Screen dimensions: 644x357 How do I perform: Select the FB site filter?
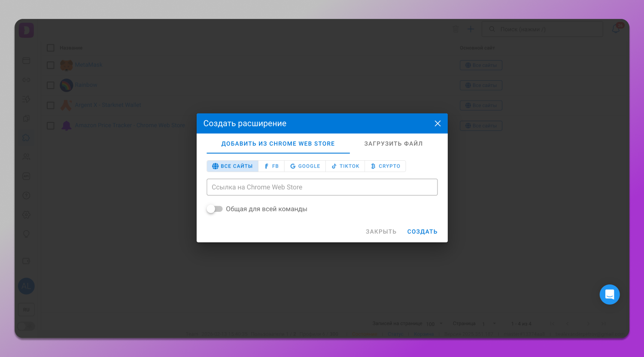click(x=271, y=166)
